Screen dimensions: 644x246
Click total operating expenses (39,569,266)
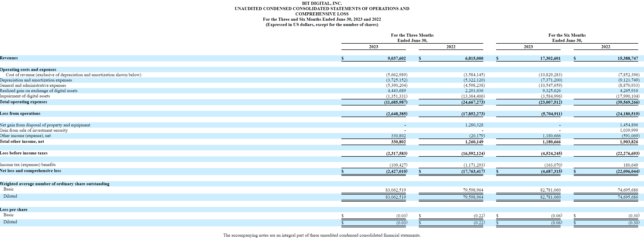(628, 102)
